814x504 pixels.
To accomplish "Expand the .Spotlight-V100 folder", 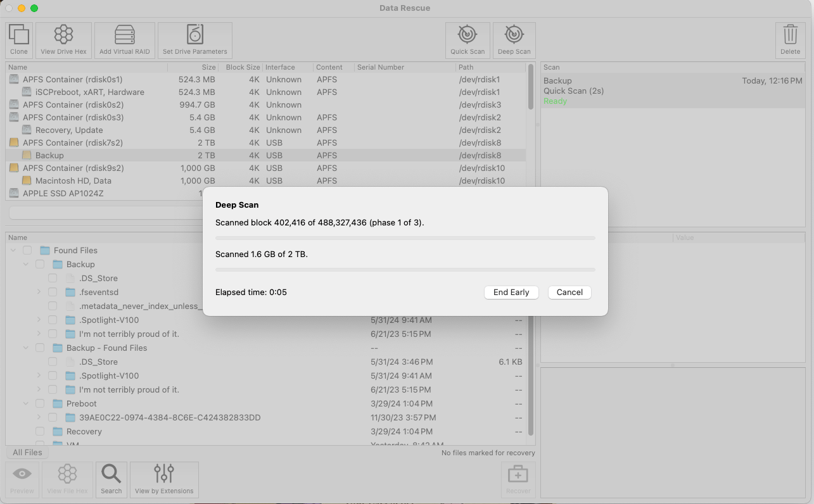I will [x=39, y=320].
